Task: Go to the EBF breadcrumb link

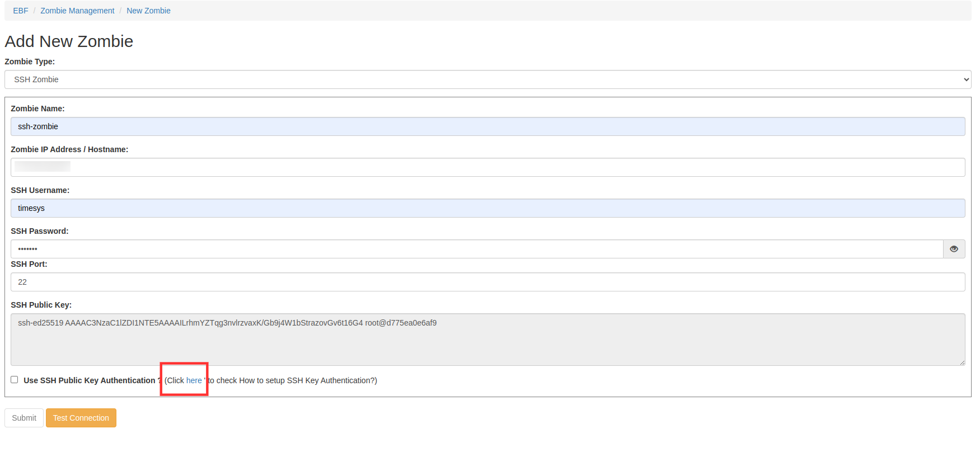Action: click(x=21, y=11)
